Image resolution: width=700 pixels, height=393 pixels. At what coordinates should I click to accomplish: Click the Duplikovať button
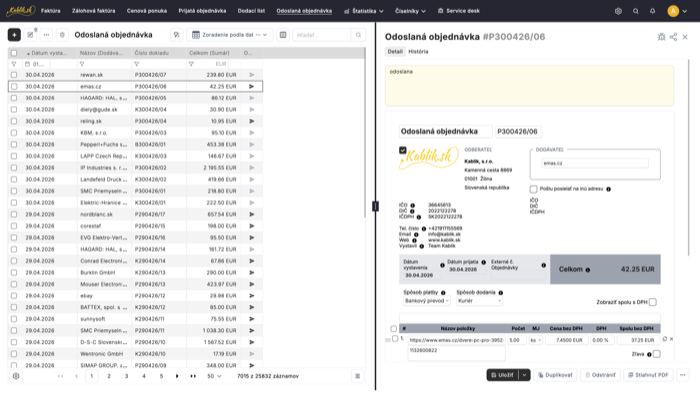[x=555, y=375]
